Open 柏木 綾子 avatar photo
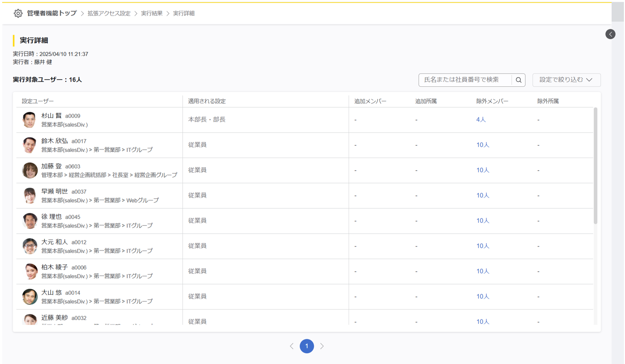Screen dimensions: 625x364 pos(30,271)
